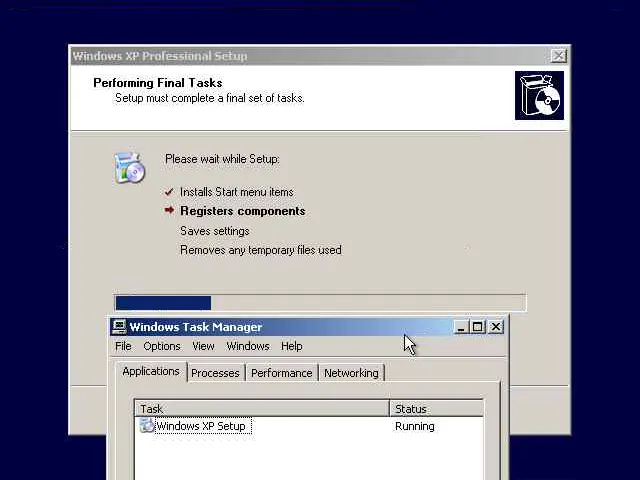
Task: Maximize the Windows Task Manager window
Action: point(477,327)
